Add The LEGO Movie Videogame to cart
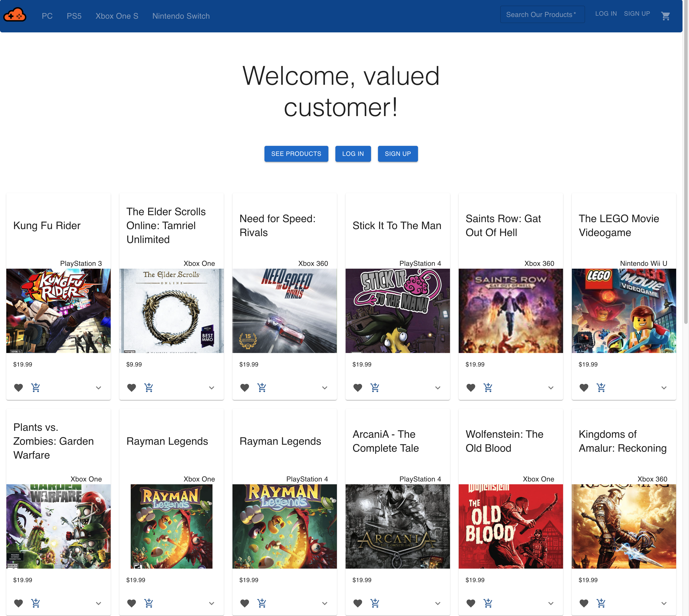Viewport: 689px width, 616px height. click(x=601, y=388)
